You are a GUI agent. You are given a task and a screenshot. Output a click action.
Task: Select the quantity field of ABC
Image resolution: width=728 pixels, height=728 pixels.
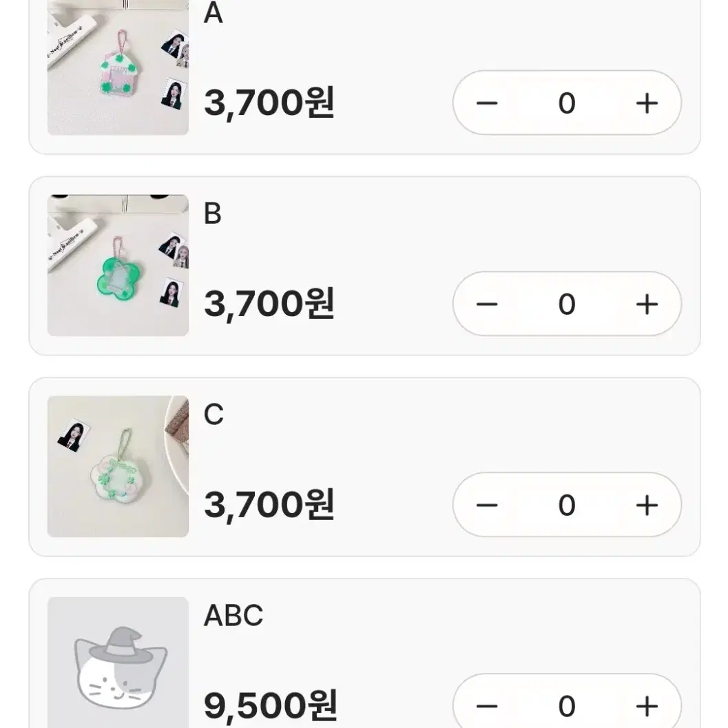click(x=567, y=706)
